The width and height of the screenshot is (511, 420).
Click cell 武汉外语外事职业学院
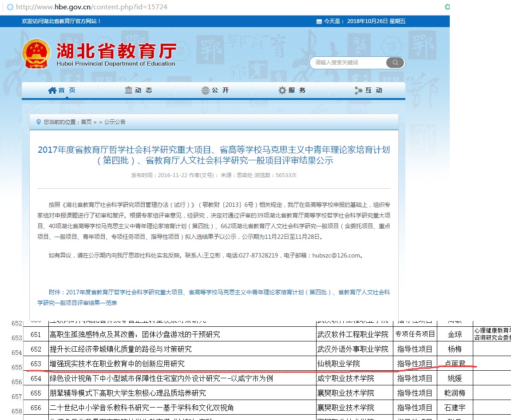coord(355,349)
